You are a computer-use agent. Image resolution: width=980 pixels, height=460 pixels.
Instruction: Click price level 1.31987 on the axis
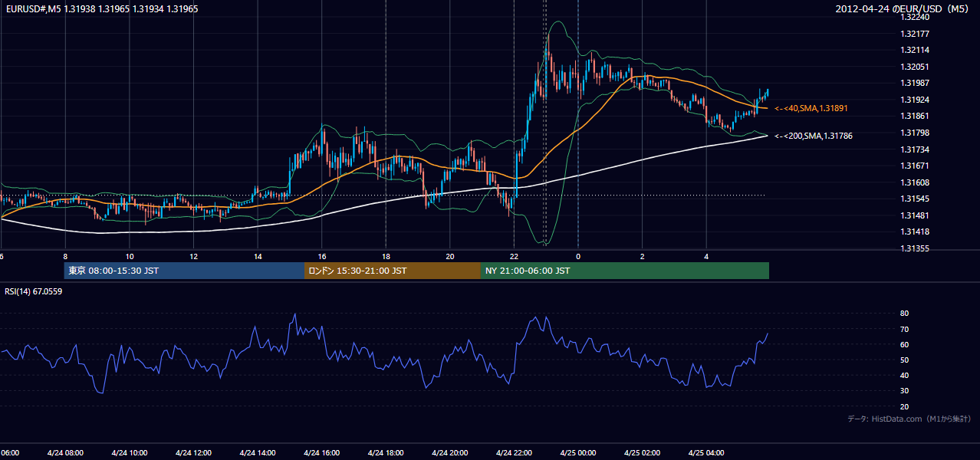coord(915,83)
